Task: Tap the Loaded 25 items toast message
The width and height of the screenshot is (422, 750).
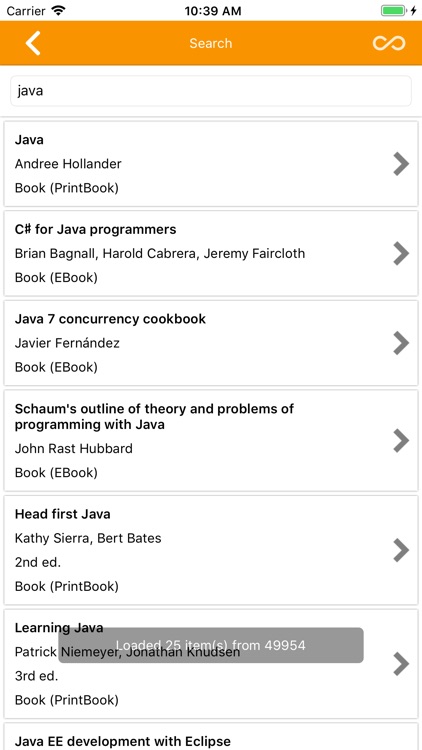Action: 211,645
